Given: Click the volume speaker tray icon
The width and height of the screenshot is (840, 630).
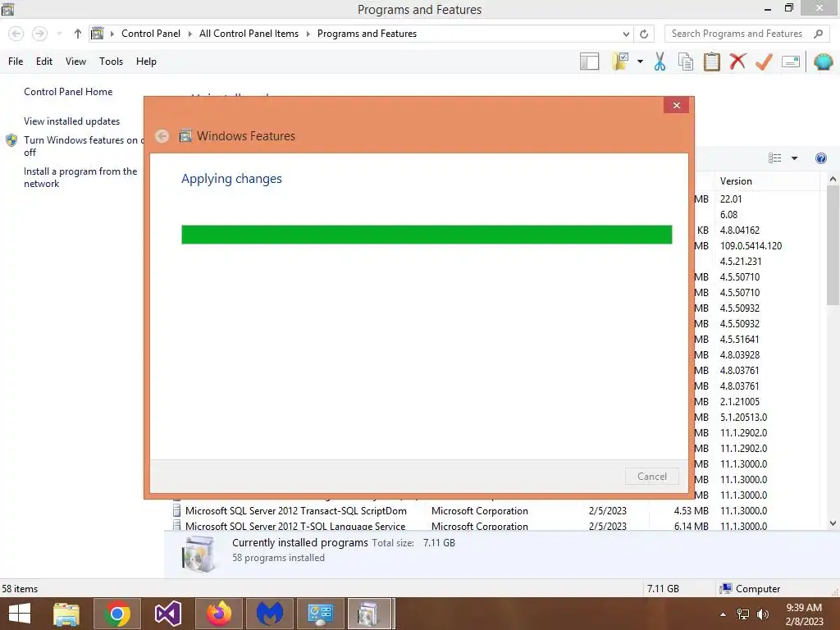Looking at the screenshot, I should tap(762, 614).
